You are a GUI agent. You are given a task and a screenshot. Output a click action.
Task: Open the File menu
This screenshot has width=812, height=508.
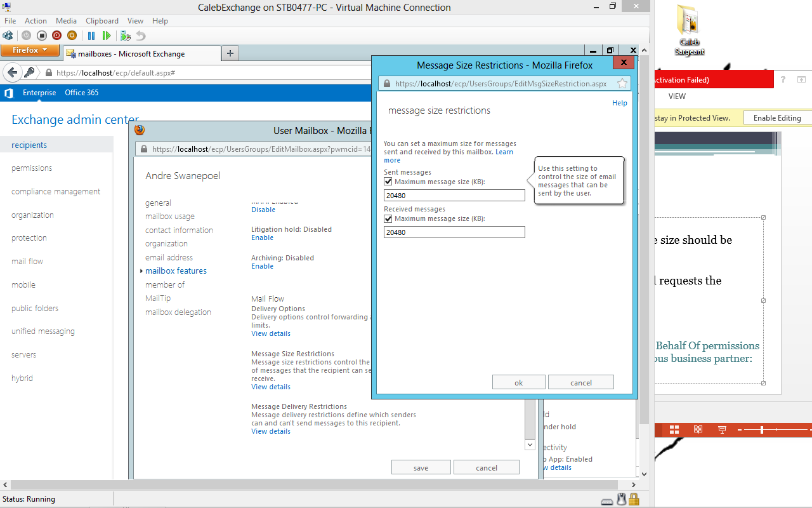pos(10,21)
